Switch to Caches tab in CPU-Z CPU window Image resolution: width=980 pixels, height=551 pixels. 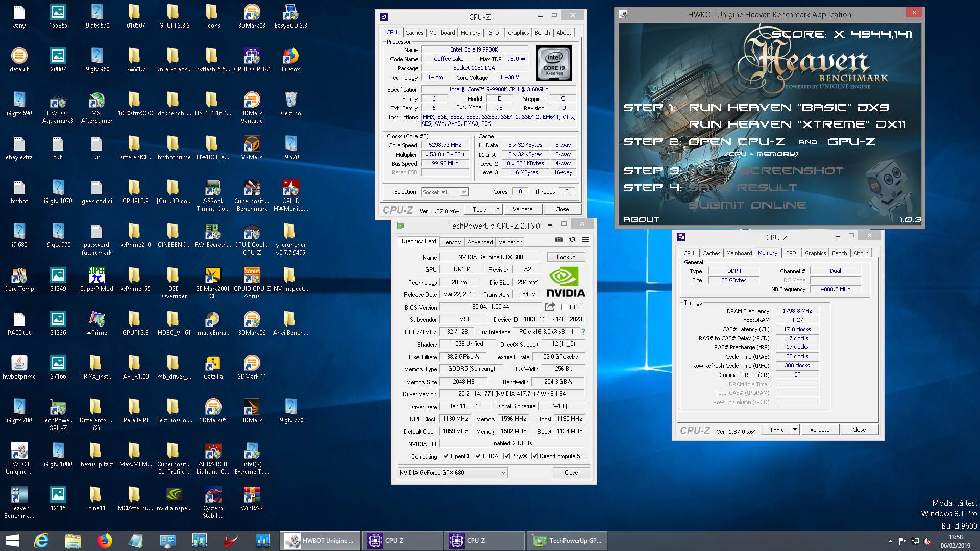[x=414, y=33]
